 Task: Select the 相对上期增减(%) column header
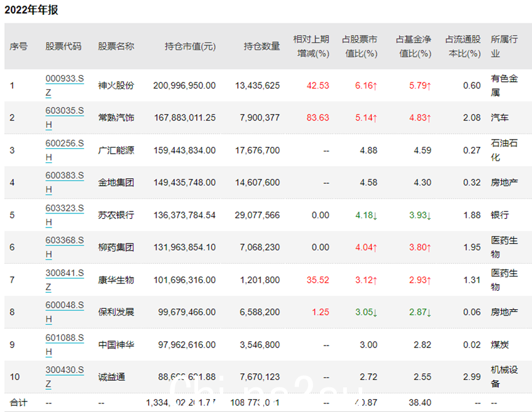(311, 47)
